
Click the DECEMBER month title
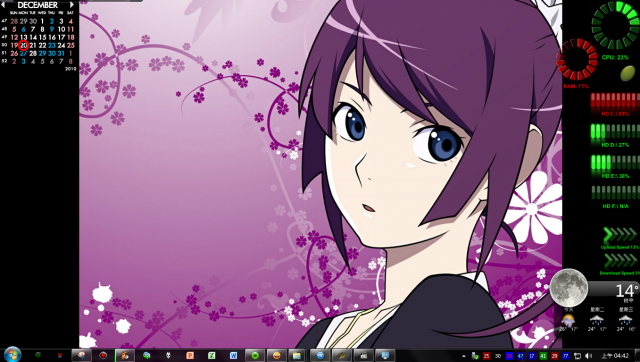click(x=38, y=5)
